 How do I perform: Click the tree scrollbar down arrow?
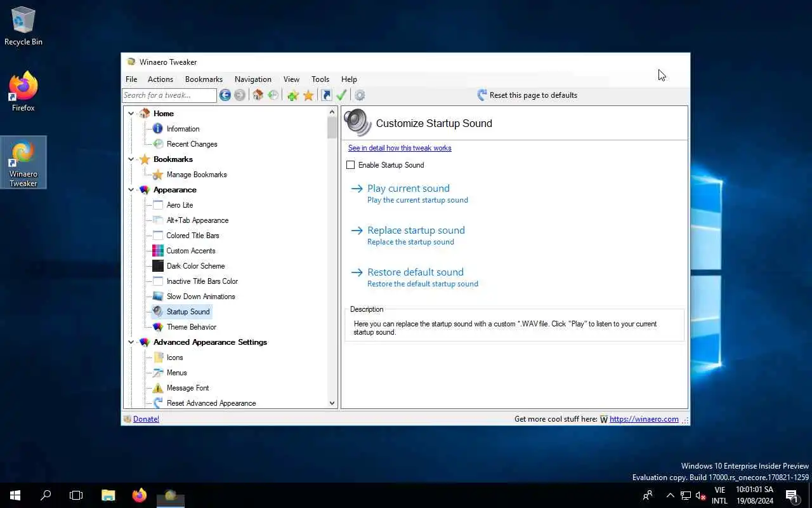pyautogui.click(x=332, y=403)
